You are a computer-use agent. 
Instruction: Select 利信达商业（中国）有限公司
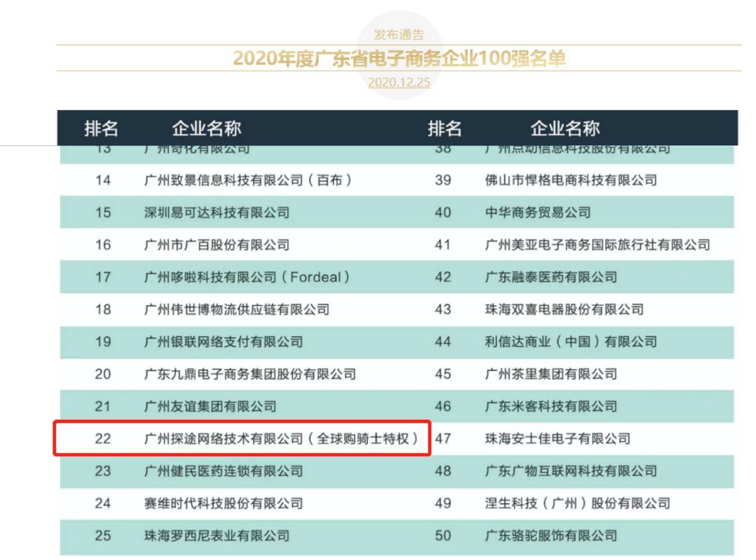(x=571, y=342)
